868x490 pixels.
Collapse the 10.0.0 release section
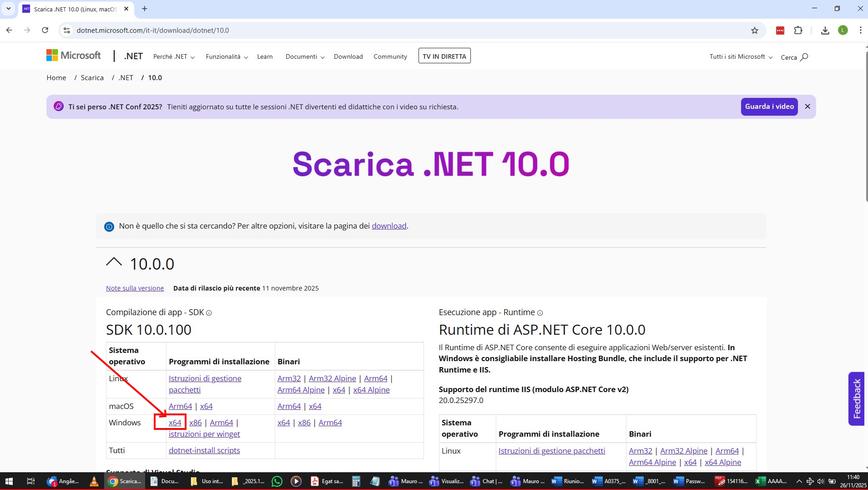pos(114,262)
